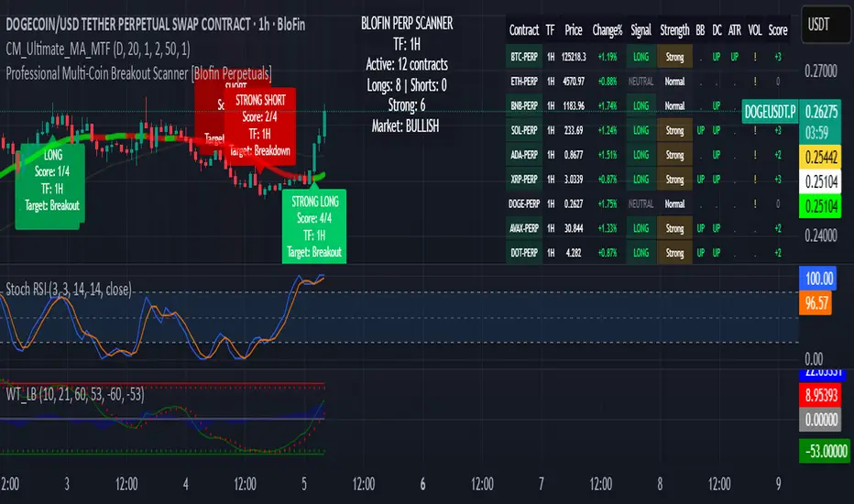Select the CM_Ultimate_MA_MTF indicator legend

coord(98,49)
